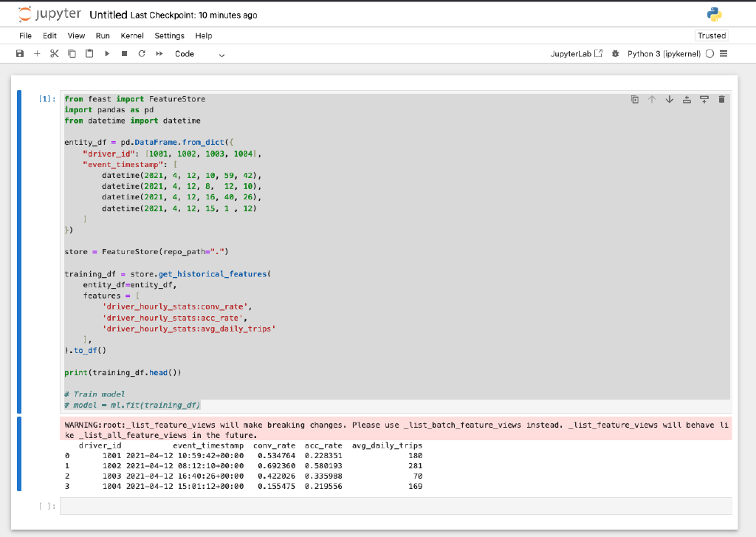This screenshot has width=756, height=537.
Task: Click the conv_rate value 0.692360
Action: (x=276, y=466)
